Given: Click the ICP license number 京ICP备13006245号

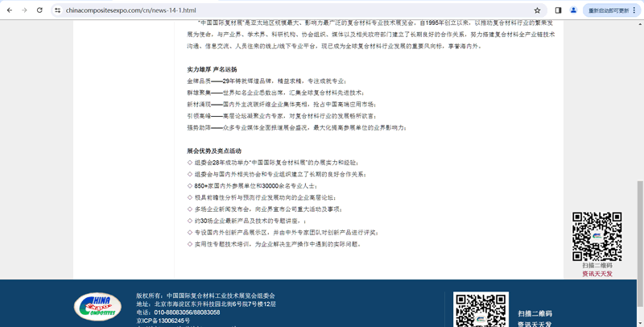Looking at the screenshot, I should coord(163,321).
